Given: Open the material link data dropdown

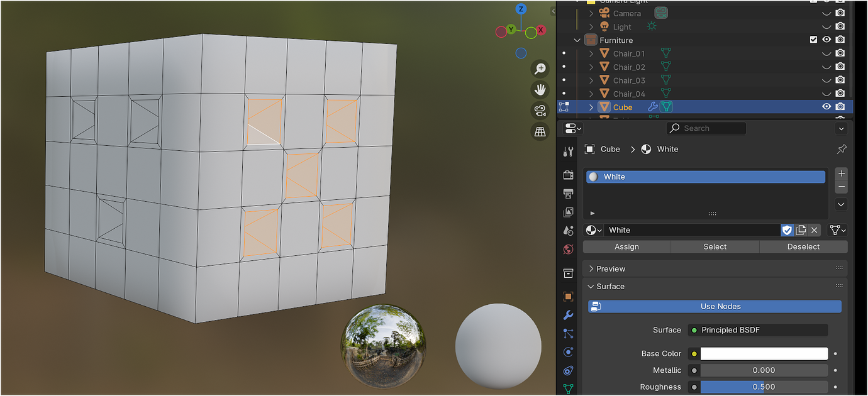Looking at the screenshot, I should (838, 230).
